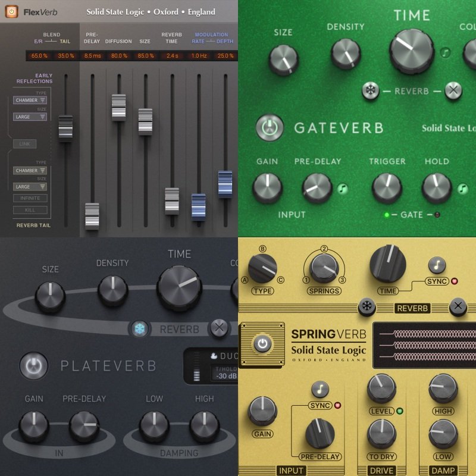Image resolution: width=476 pixels, height=476 pixels.
Task: Click the FlexVerb INFINITE button
Action: [30, 198]
